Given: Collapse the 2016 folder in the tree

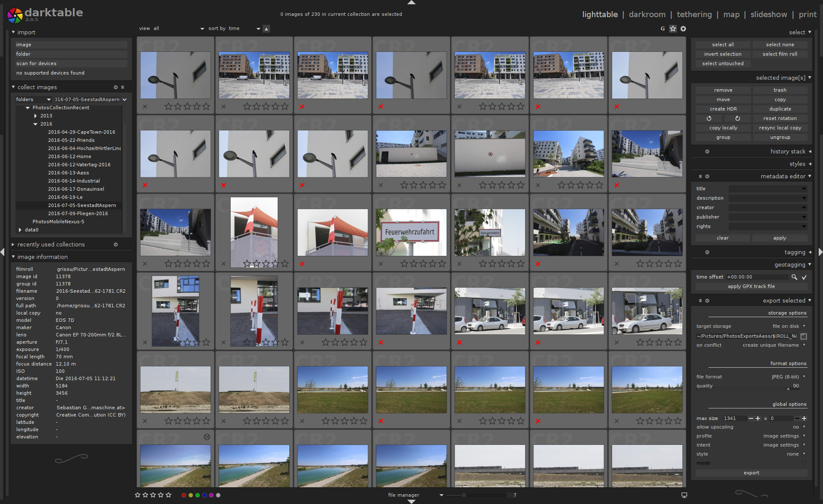Looking at the screenshot, I should pyautogui.click(x=35, y=124).
